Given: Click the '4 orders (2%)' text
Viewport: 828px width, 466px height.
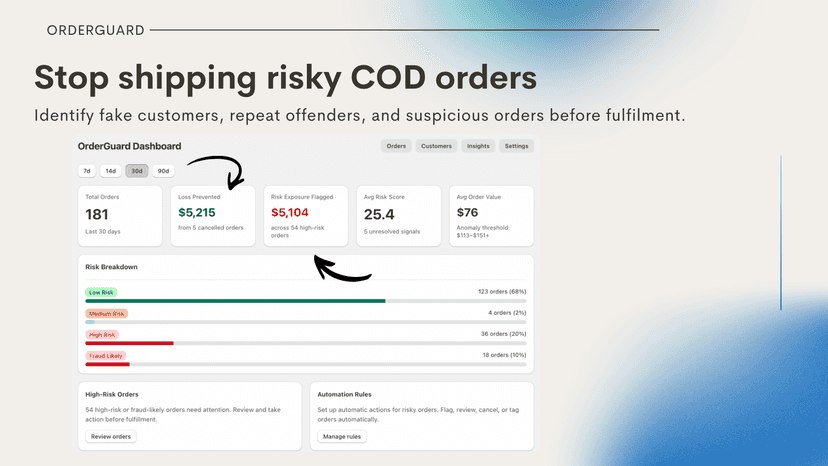Looking at the screenshot, I should [x=507, y=313].
